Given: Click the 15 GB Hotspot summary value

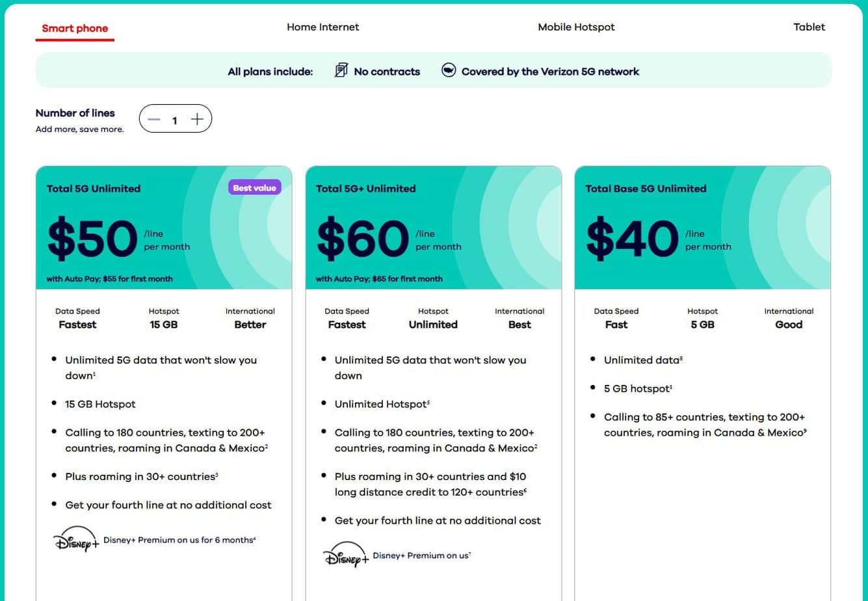Looking at the screenshot, I should (164, 325).
